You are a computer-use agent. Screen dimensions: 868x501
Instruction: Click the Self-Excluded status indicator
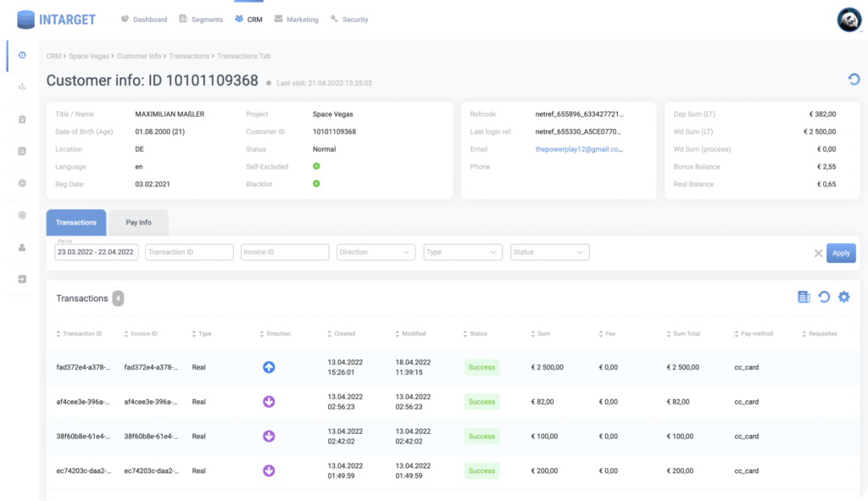(x=316, y=166)
